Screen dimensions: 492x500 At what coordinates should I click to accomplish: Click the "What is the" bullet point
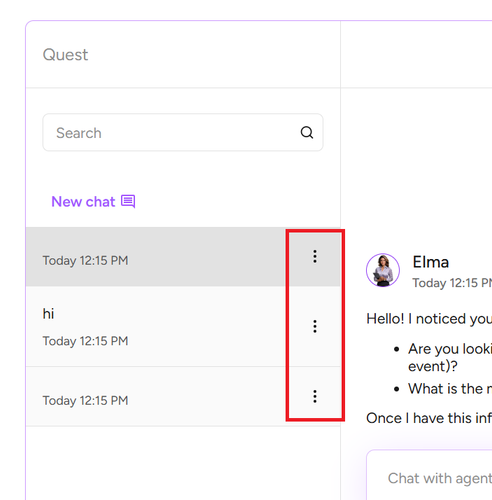click(x=450, y=389)
